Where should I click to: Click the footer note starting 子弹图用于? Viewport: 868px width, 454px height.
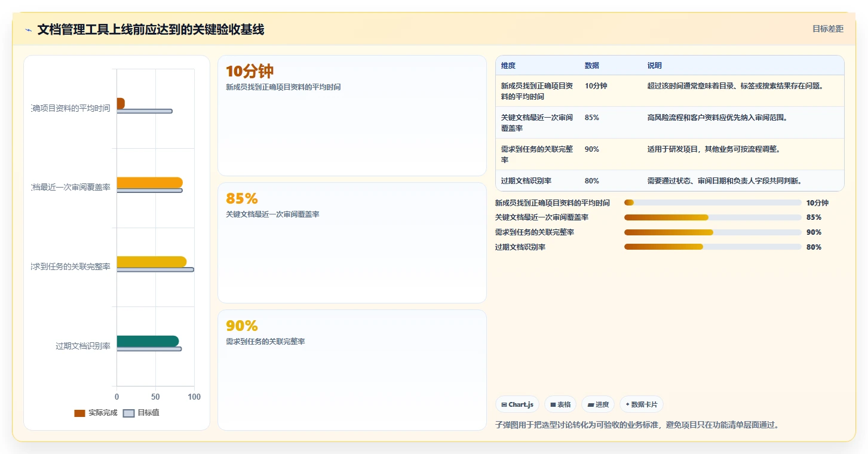tap(637, 425)
